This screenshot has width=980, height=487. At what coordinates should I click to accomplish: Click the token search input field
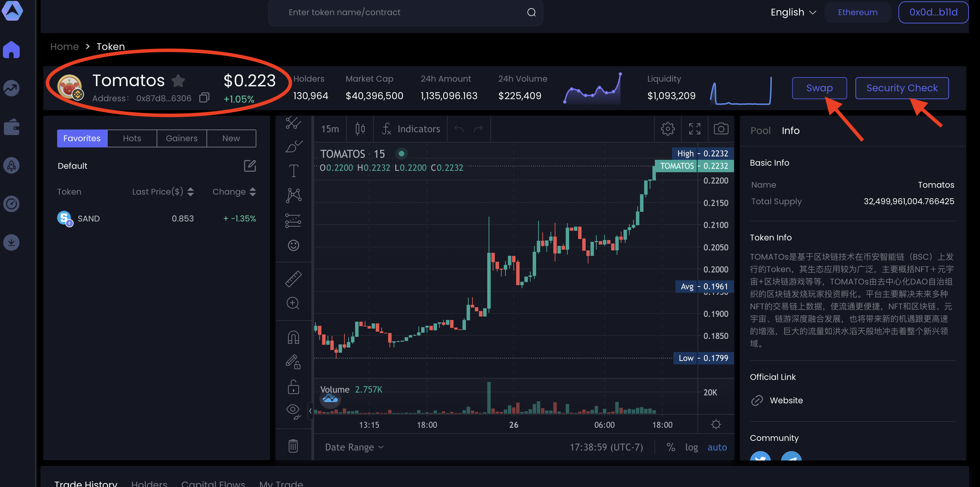pyautogui.click(x=400, y=12)
